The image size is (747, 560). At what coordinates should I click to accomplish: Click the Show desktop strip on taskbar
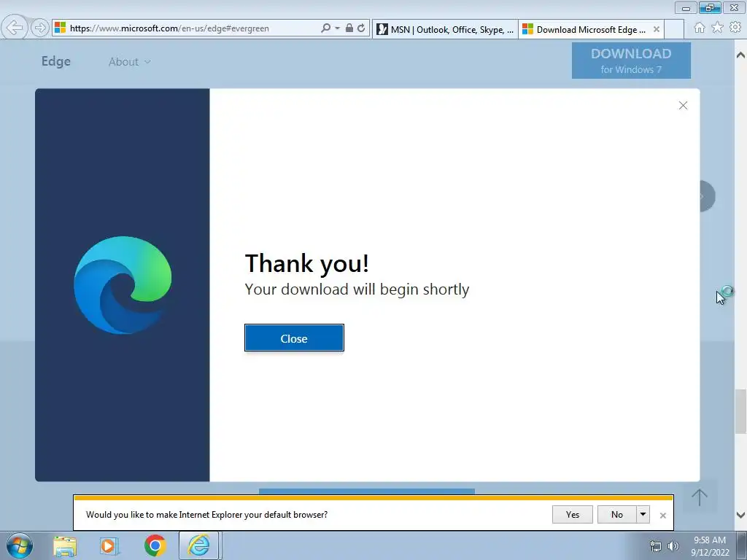pyautogui.click(x=742, y=545)
